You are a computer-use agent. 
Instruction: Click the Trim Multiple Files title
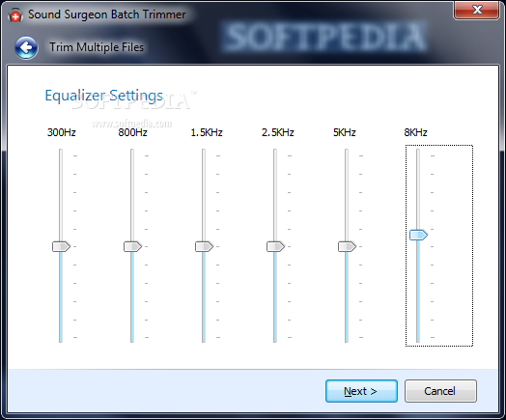tap(97, 47)
